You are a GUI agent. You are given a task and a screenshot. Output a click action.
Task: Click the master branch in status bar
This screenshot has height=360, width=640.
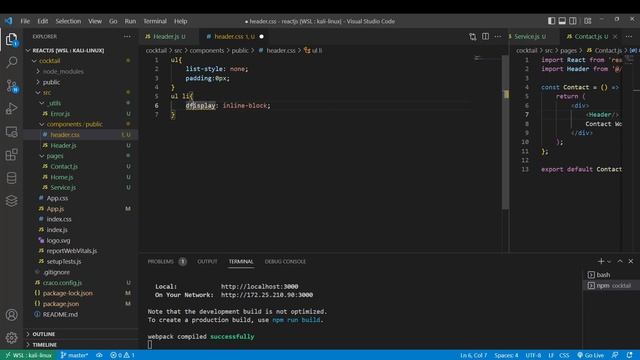74,355
